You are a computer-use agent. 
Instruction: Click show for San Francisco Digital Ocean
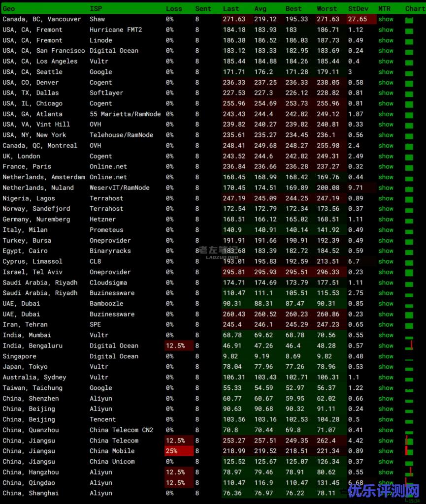[386, 51]
